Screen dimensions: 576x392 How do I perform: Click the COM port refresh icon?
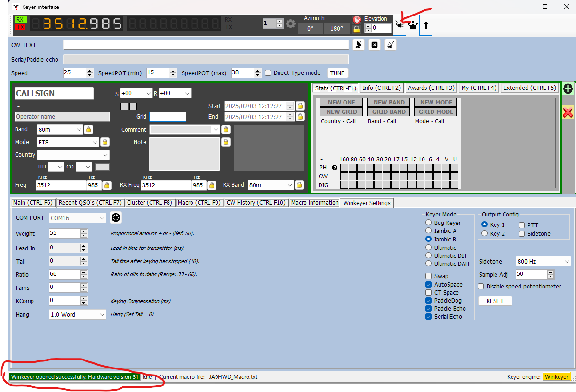click(x=115, y=217)
